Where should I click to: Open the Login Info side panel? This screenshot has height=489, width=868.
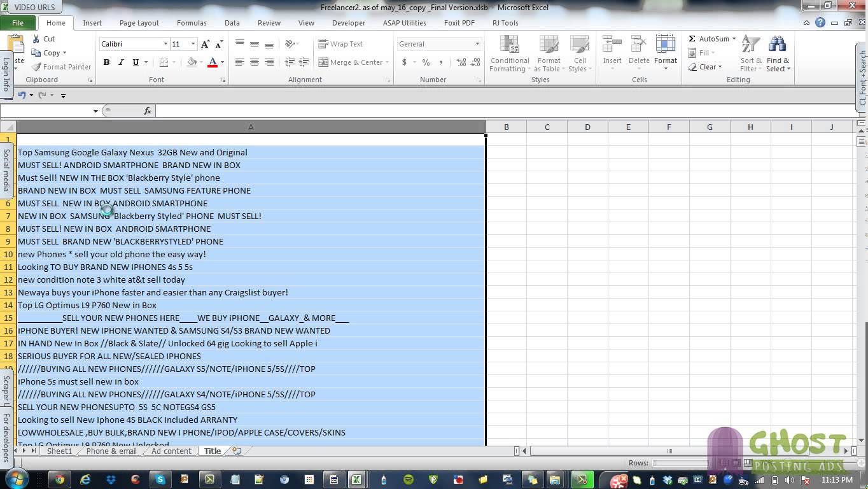point(6,75)
